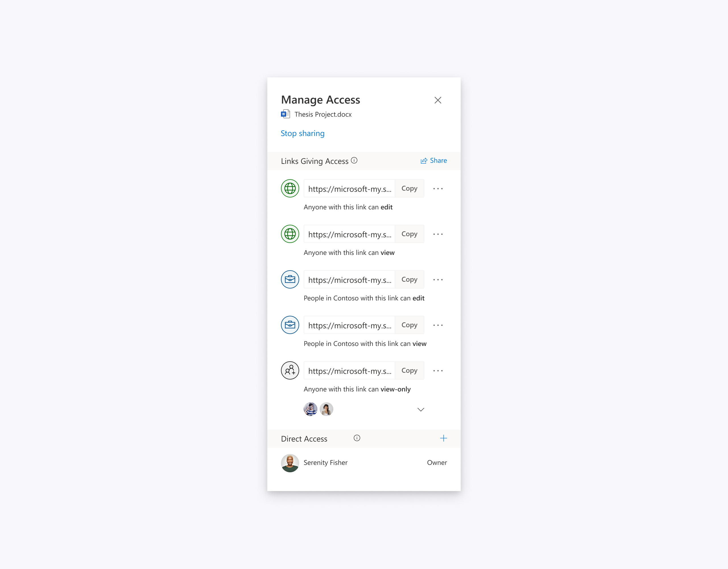Click the ellipsis menu for the edit link
Screen dimensions: 728x569
pos(438,189)
